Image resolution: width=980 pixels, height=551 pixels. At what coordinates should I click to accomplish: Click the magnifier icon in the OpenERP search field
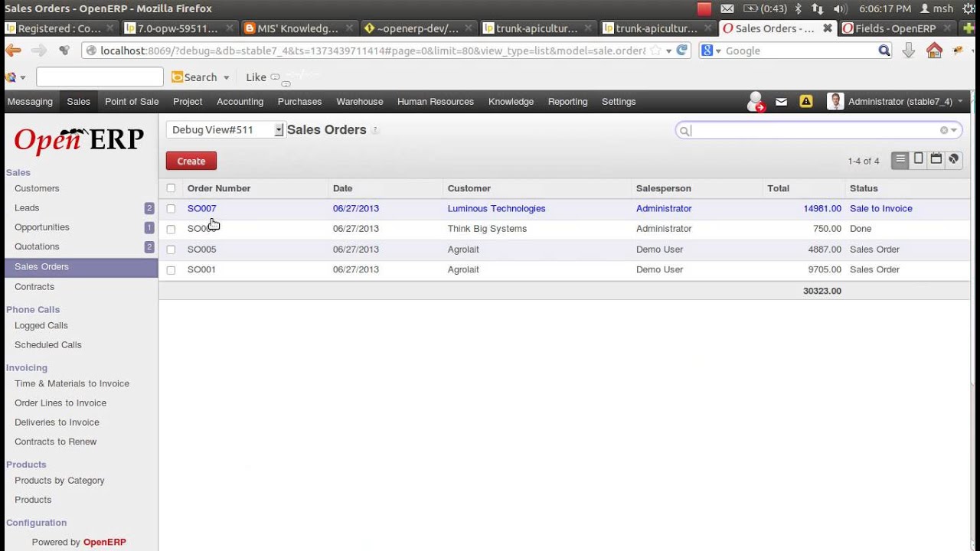[x=684, y=131]
